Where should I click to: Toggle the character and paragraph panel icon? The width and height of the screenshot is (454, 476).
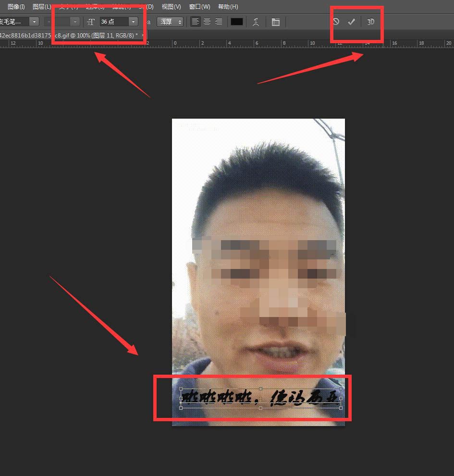click(275, 22)
